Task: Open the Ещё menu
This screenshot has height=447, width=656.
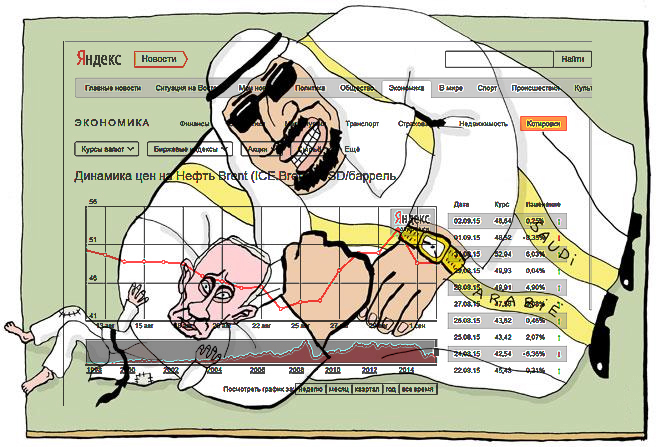Action: point(352,149)
